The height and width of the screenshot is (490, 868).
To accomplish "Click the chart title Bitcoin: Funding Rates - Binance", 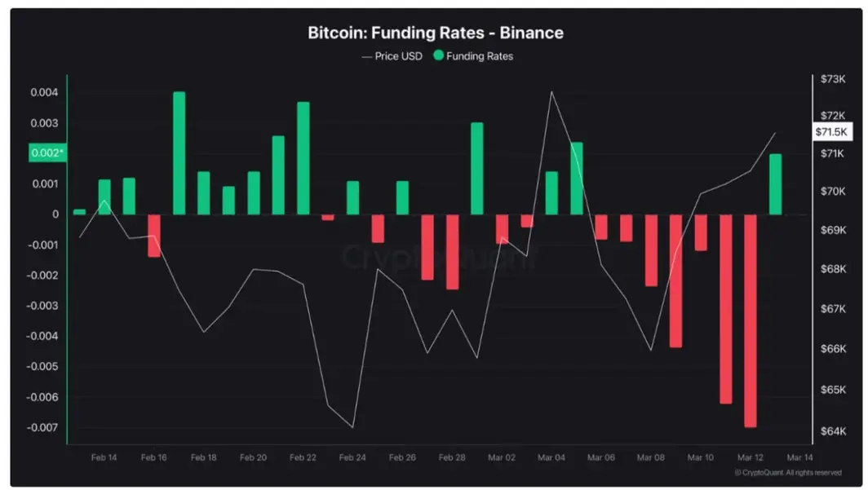I will [435, 33].
